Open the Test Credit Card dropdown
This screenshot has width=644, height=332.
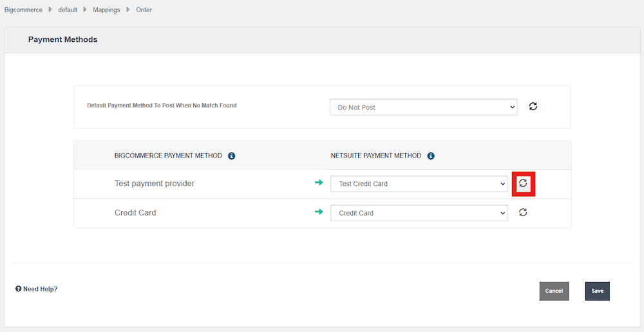coord(419,184)
